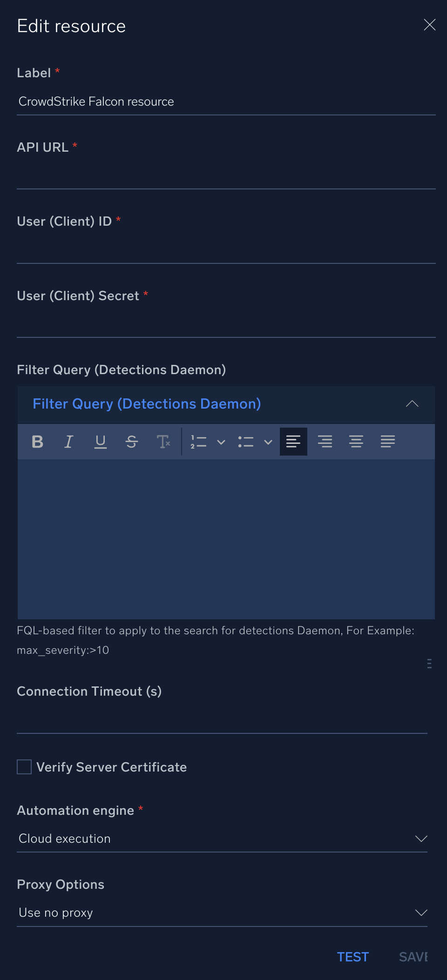The width and height of the screenshot is (447, 980).
Task: Toggle center alignment for filter query text
Action: tap(357, 442)
